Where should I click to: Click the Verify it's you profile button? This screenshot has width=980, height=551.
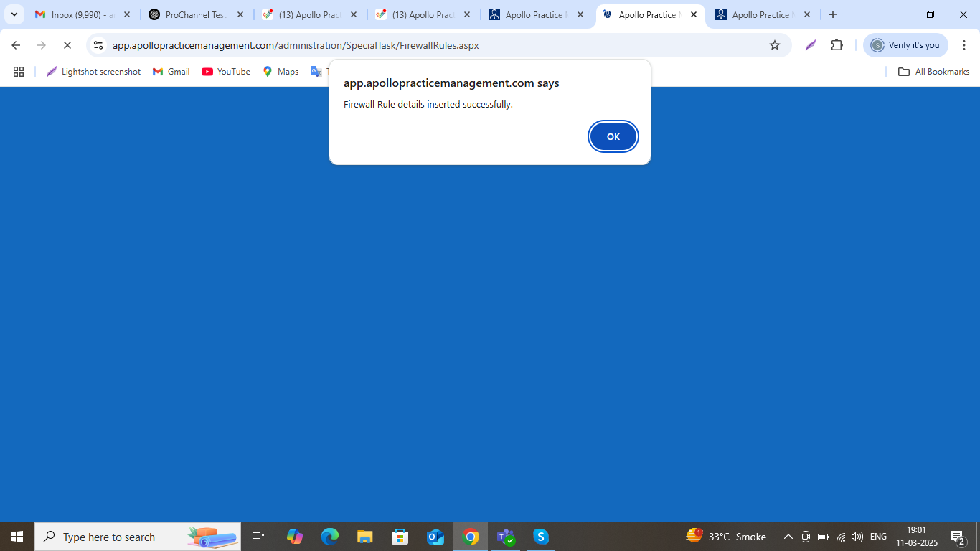pos(905,45)
